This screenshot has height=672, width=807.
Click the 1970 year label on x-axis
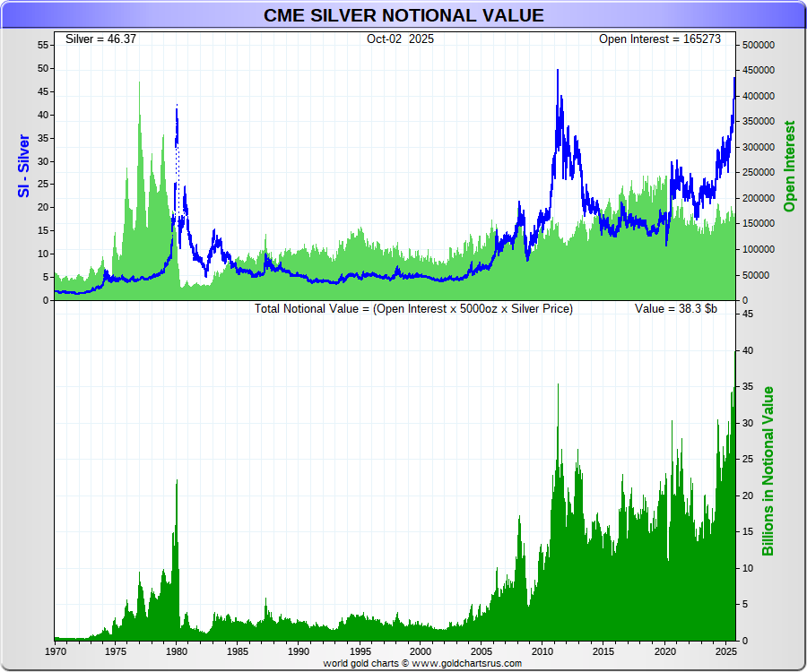[x=55, y=651]
